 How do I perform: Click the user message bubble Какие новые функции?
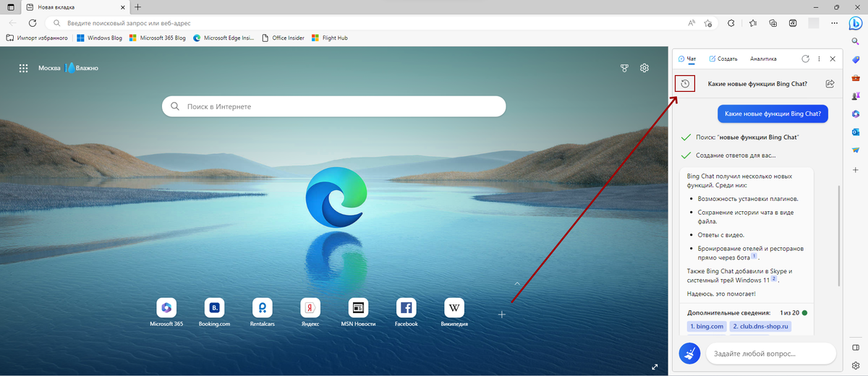tap(773, 114)
